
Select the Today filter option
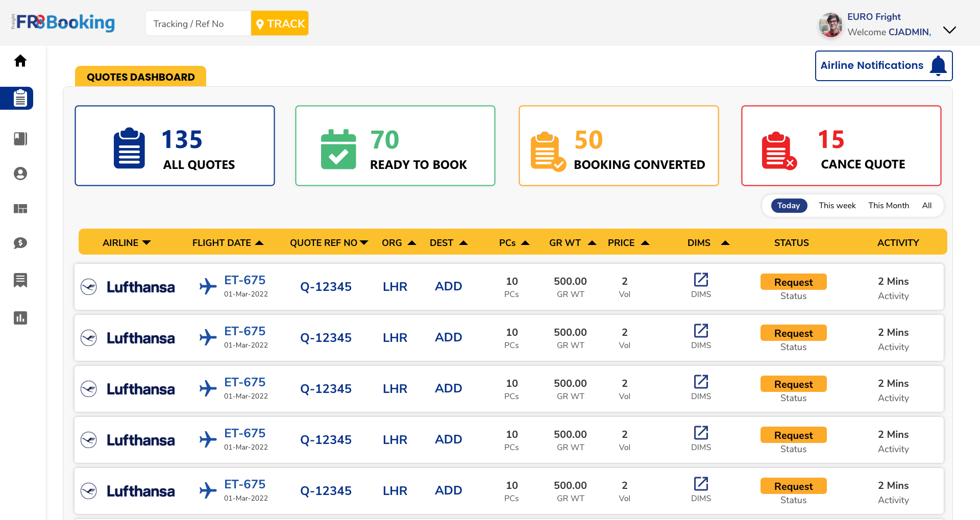(x=789, y=206)
